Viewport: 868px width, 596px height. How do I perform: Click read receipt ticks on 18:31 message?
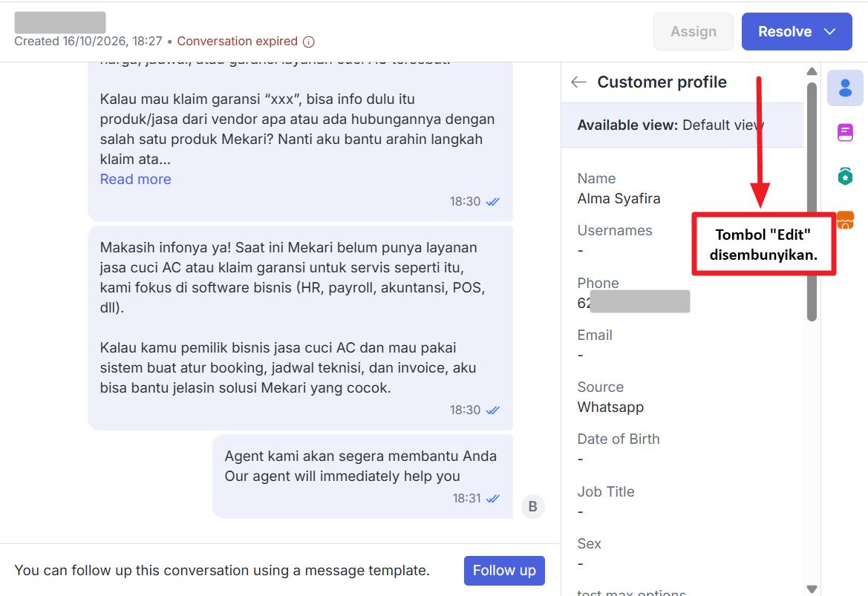pos(493,499)
